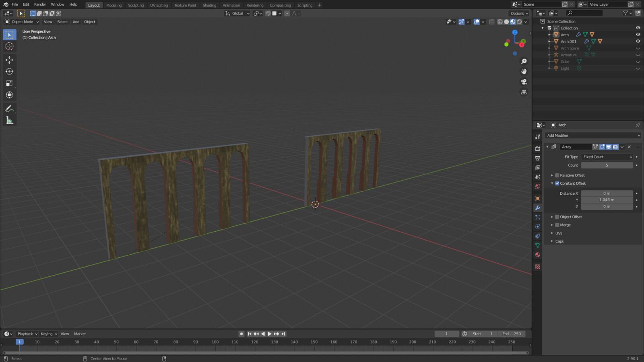Select the Measure tool

tap(10, 120)
